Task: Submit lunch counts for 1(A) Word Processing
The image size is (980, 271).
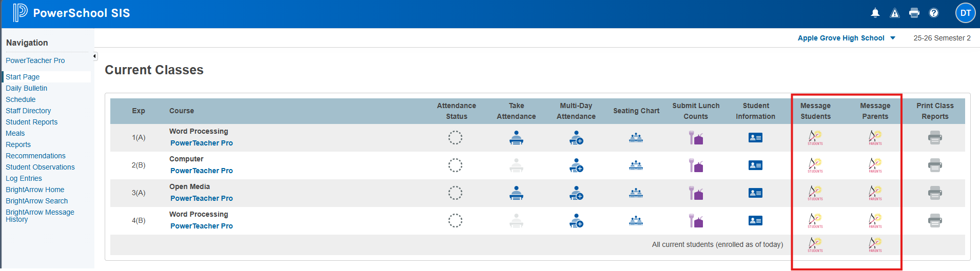Action: coord(696,138)
